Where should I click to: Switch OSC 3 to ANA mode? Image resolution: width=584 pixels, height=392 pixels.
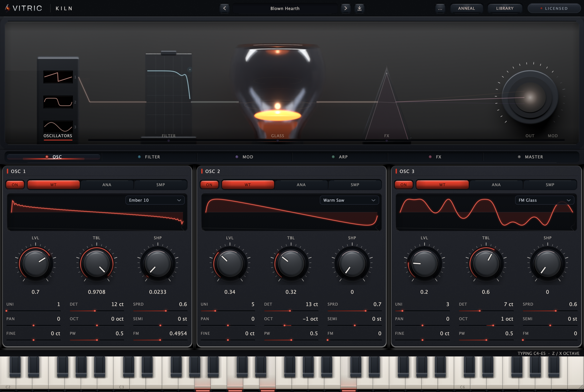[496, 185]
